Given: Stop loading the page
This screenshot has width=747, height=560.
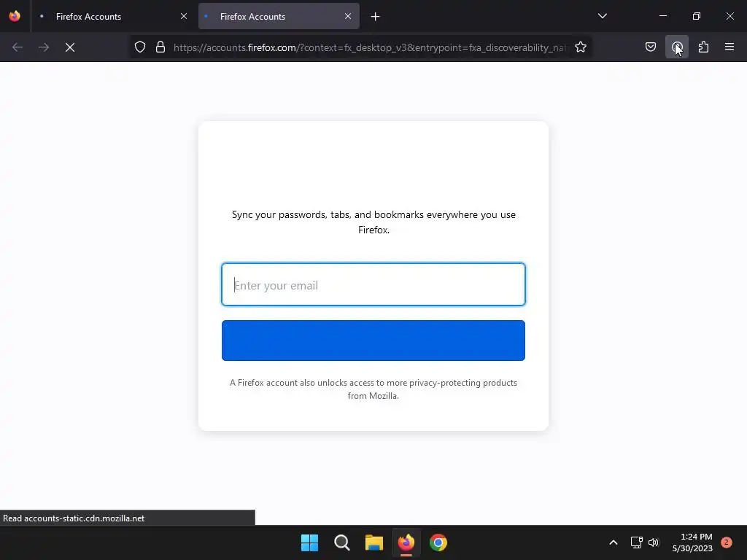Looking at the screenshot, I should click(70, 47).
